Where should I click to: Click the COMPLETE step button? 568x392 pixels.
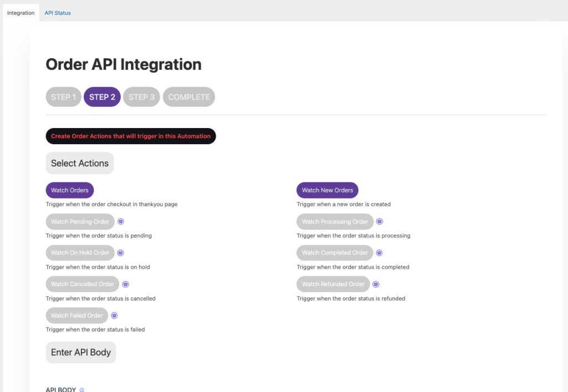coord(189,97)
